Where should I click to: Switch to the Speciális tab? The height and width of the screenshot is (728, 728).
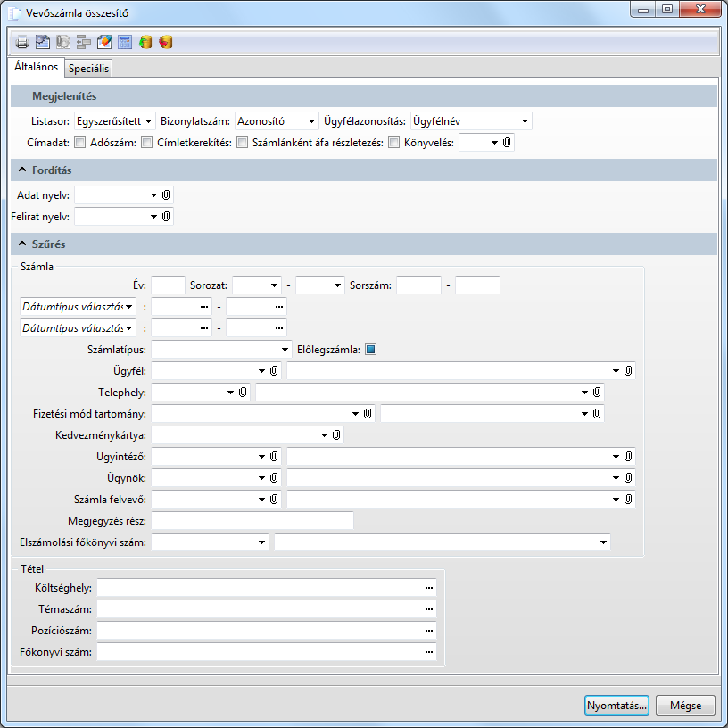(x=88, y=68)
